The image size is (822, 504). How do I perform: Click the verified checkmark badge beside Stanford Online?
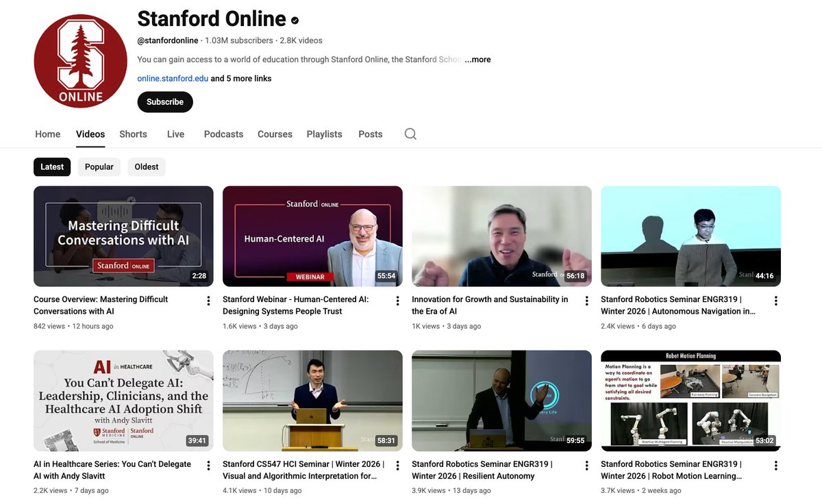pos(295,20)
